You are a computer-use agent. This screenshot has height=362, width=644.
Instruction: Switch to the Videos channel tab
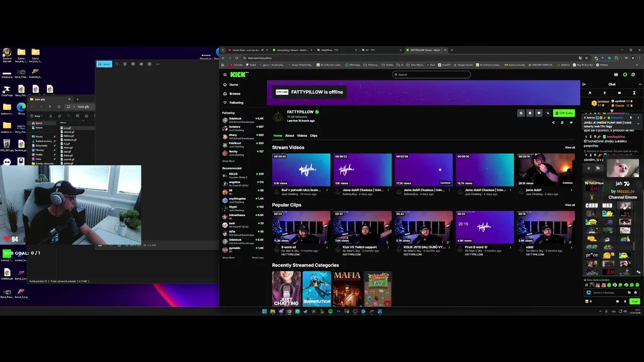point(302,135)
